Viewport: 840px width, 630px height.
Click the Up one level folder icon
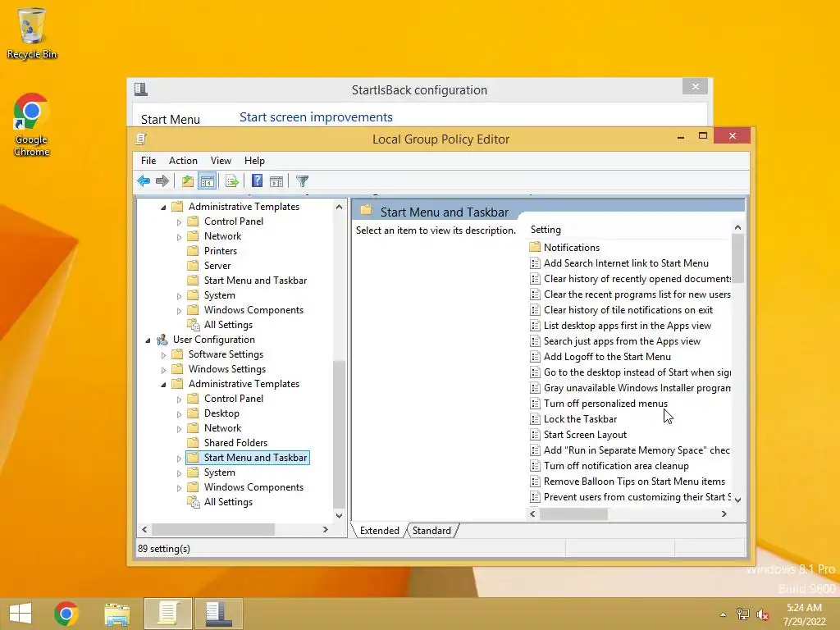coord(187,181)
